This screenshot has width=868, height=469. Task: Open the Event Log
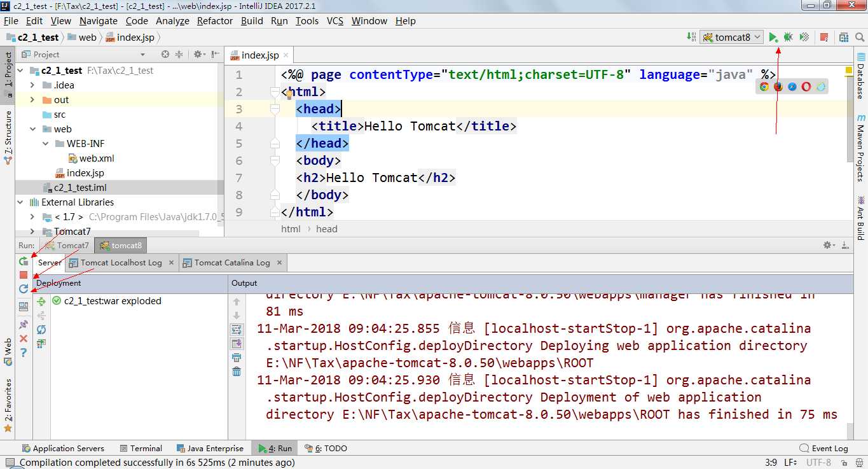point(824,448)
